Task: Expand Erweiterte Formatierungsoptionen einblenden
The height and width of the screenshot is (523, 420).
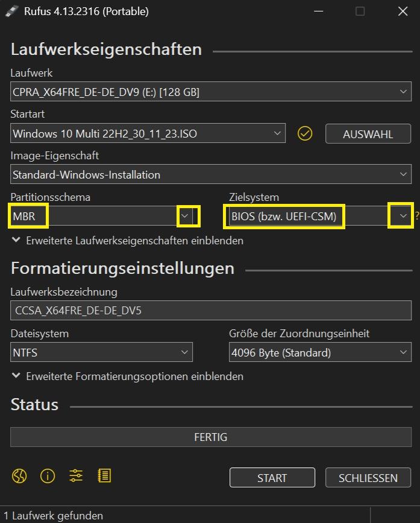Action: point(128,376)
